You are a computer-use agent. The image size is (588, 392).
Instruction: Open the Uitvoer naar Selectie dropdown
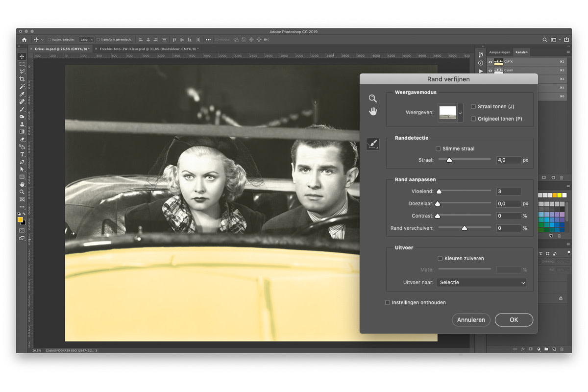[482, 283]
